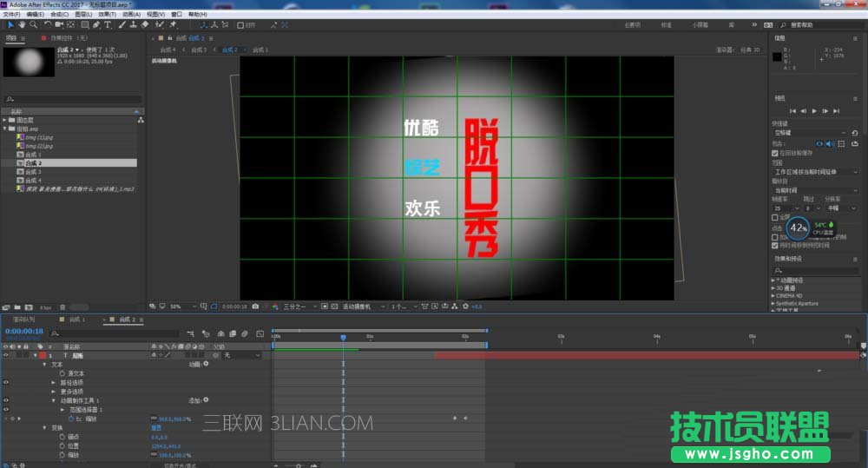The image size is (868, 468).
Task: Select the Rotation tool
Action: (48, 25)
